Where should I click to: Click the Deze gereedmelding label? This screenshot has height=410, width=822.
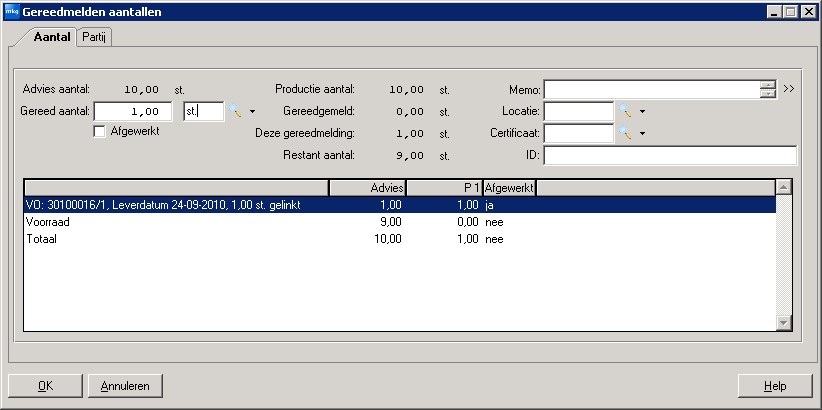(305, 133)
